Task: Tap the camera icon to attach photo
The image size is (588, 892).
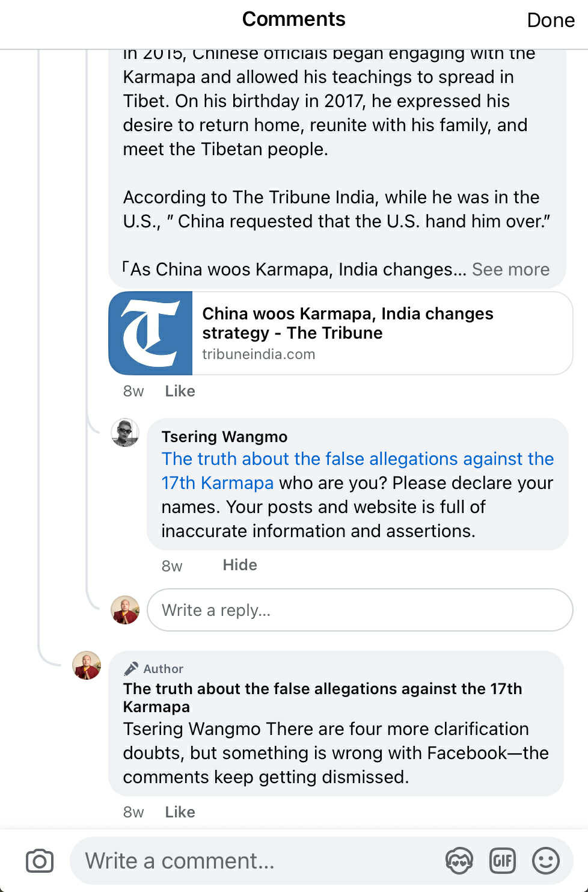Action: coord(40,861)
